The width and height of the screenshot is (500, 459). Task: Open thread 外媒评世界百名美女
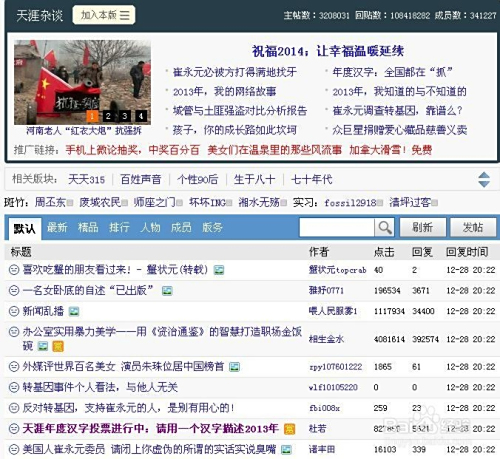(x=123, y=366)
